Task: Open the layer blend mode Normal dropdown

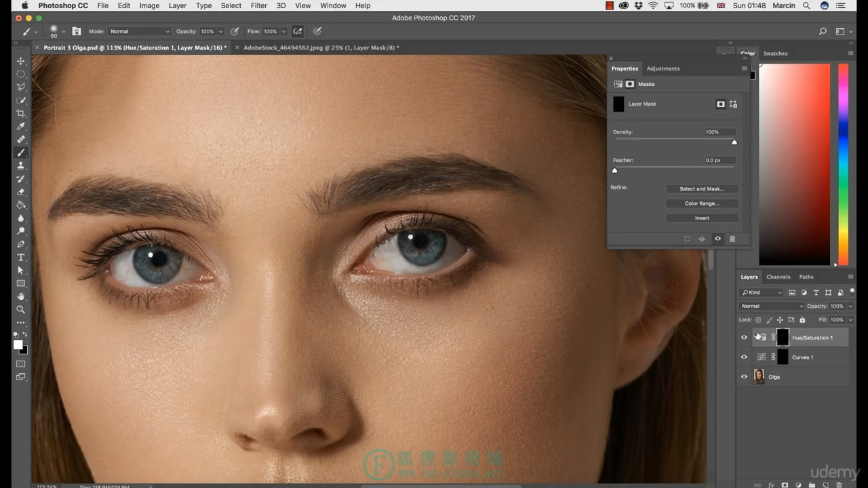Action: pyautogui.click(x=771, y=306)
